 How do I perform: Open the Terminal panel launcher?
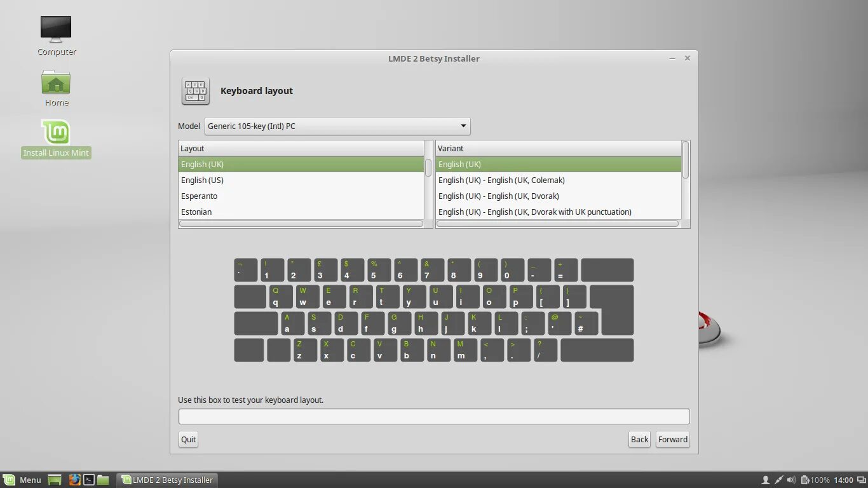[x=89, y=480]
